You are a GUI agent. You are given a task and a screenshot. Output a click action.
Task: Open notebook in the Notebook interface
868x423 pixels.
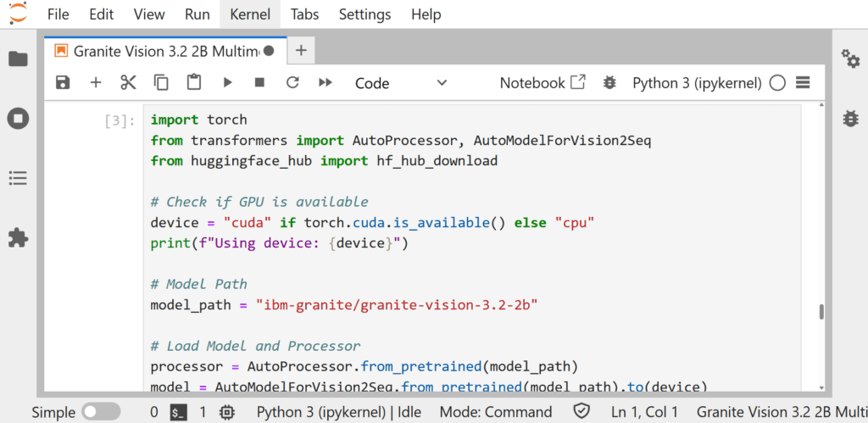tap(542, 83)
